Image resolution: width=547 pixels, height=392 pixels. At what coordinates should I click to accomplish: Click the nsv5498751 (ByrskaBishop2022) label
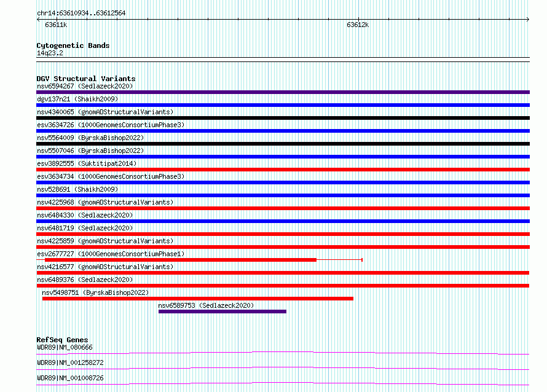[x=95, y=292]
